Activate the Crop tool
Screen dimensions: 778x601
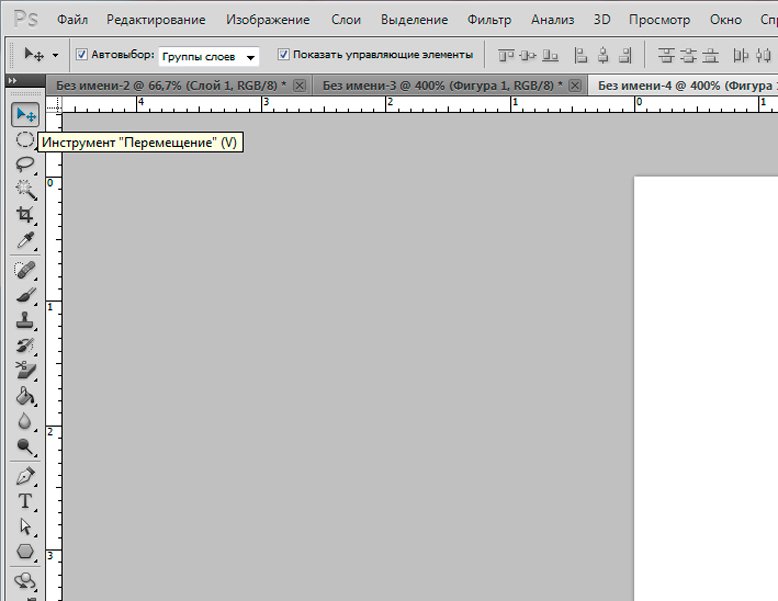tap(25, 214)
